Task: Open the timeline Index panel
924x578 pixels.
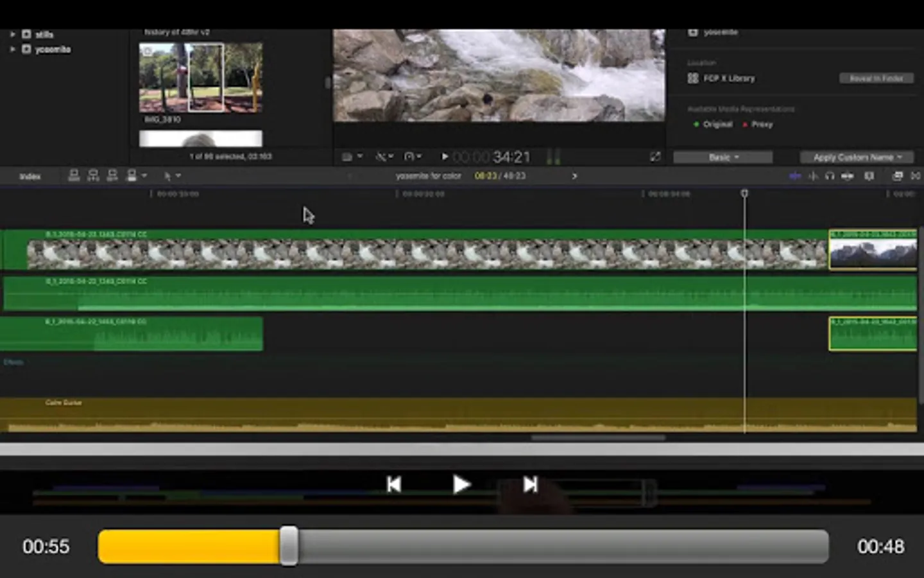Action: (x=30, y=177)
